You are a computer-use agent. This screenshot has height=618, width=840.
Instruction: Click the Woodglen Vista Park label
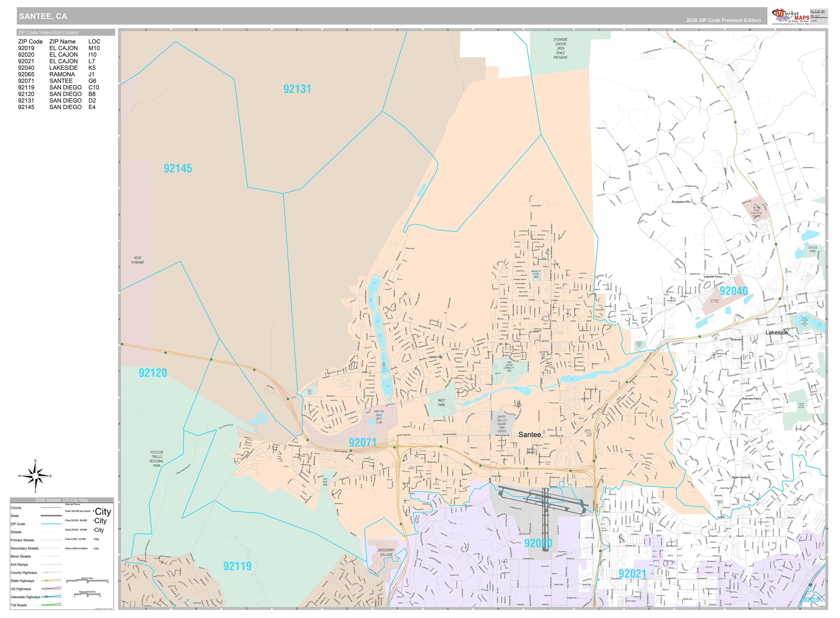tap(536, 274)
